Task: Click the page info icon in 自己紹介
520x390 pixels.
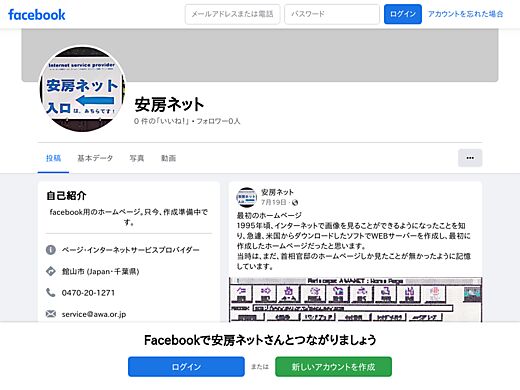Action: (51, 250)
